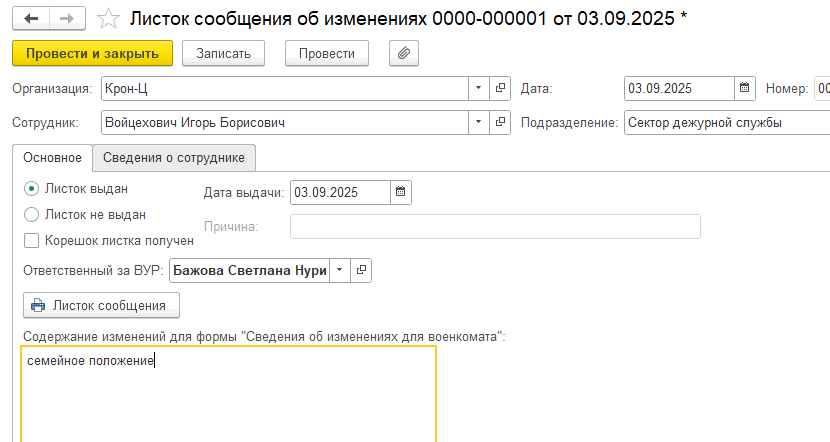Open calendar for Дата выдачи field
Image resolution: width=830 pixels, height=442 pixels.
401,192
